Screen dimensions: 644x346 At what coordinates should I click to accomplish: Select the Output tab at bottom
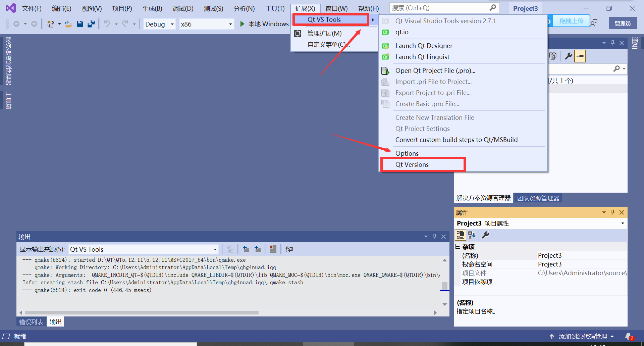(x=56, y=322)
